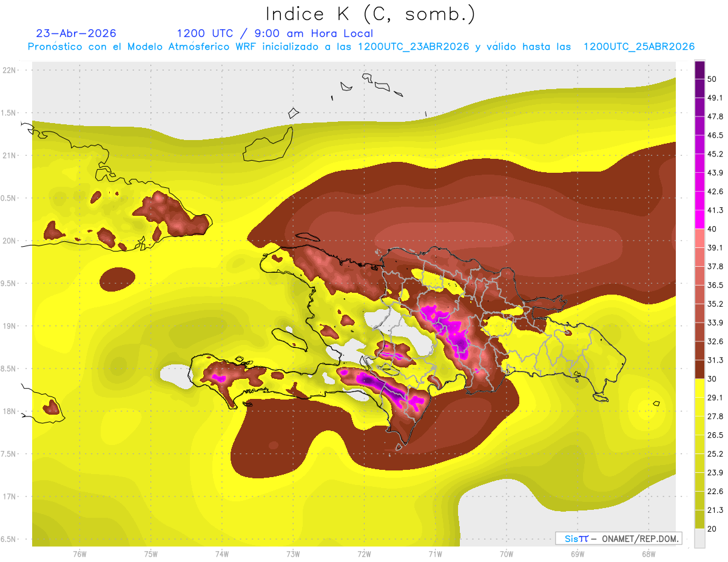This screenshot has height=562, width=728.
Task: Click the 1200UTC_23ABR2026 initialization time
Action: (413, 47)
